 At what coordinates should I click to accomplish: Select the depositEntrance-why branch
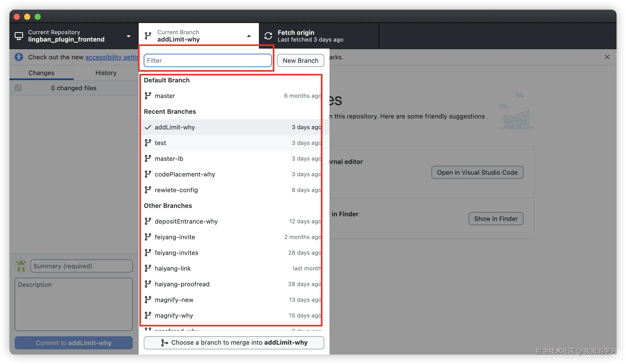pos(186,221)
